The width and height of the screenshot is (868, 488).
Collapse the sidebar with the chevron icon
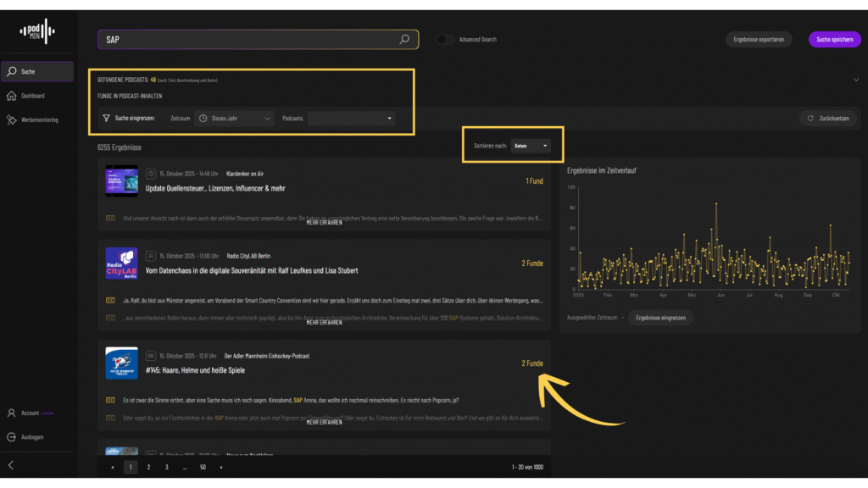[11, 465]
